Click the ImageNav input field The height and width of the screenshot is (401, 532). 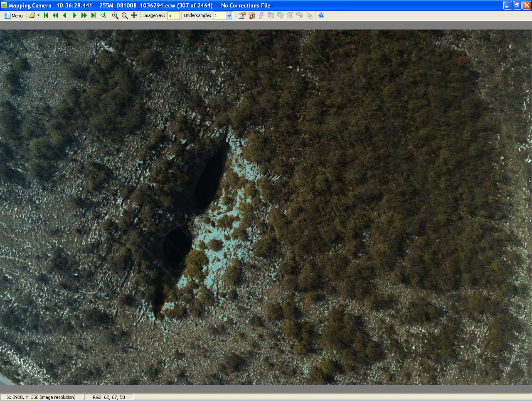tap(173, 15)
